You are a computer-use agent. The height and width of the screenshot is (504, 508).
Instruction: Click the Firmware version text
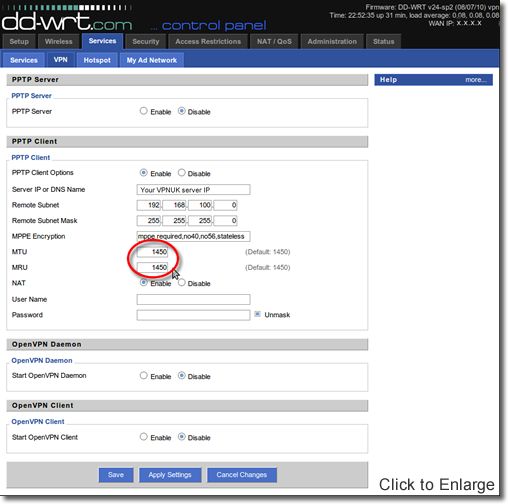coord(432,7)
